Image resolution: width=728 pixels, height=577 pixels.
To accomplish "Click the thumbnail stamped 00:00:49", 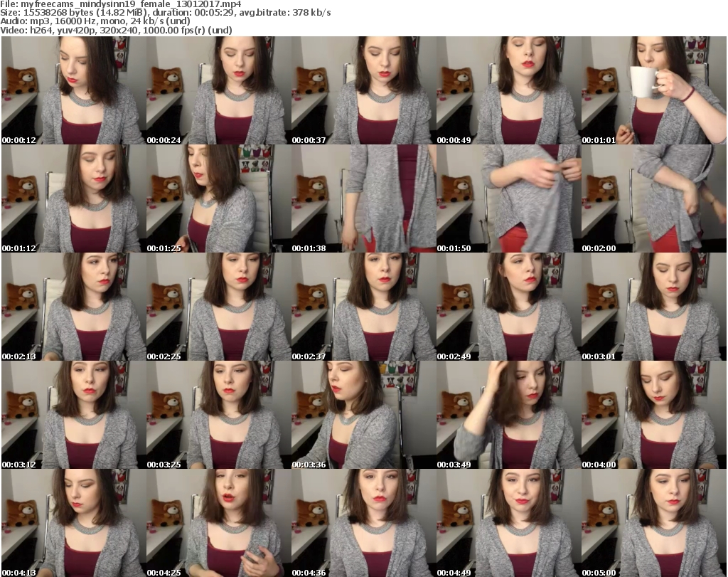I will tap(508, 90).
